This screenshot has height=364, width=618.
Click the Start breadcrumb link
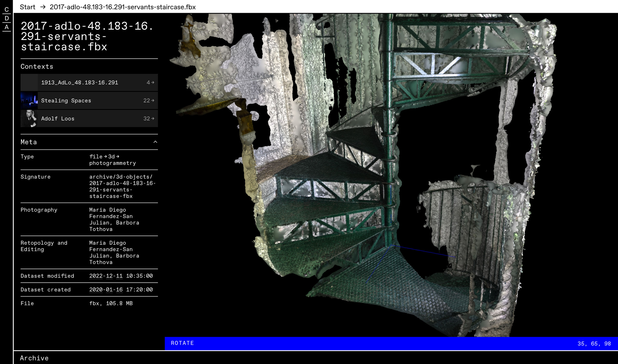(28, 7)
